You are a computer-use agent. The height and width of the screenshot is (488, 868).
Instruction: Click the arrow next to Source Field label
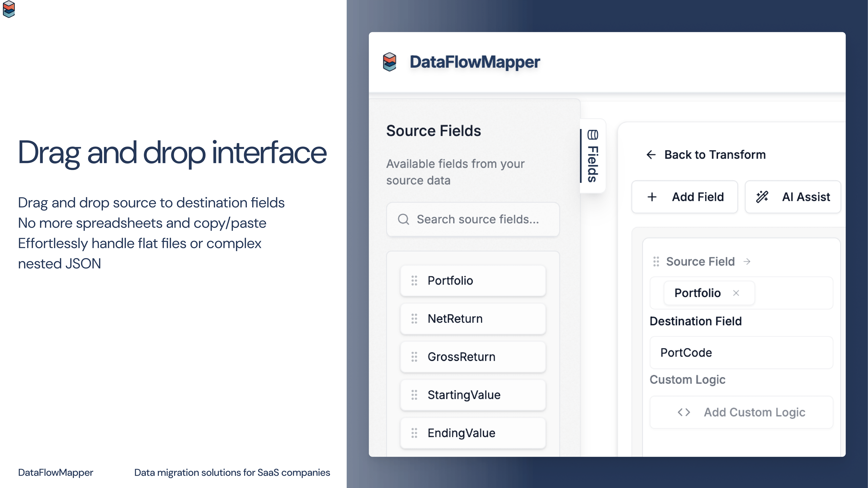point(747,262)
